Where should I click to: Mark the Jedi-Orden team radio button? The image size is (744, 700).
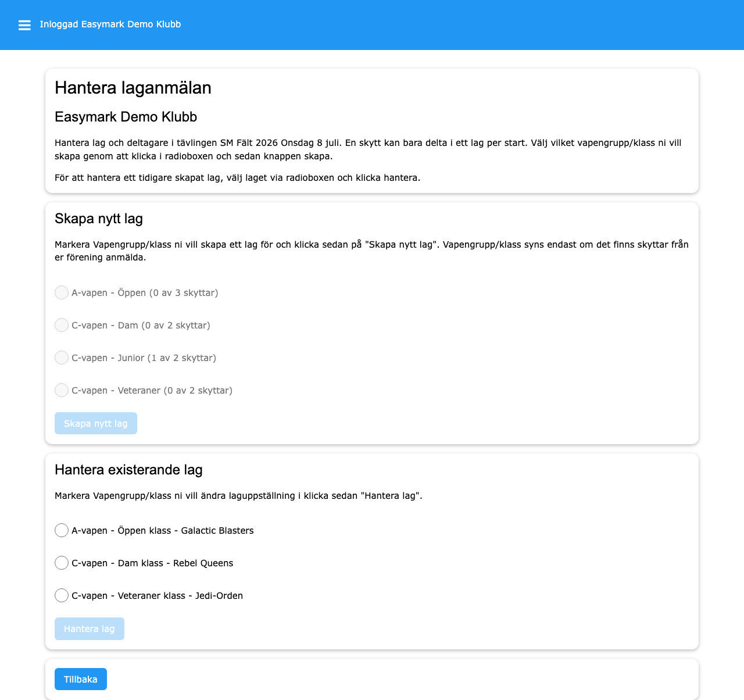coord(62,595)
